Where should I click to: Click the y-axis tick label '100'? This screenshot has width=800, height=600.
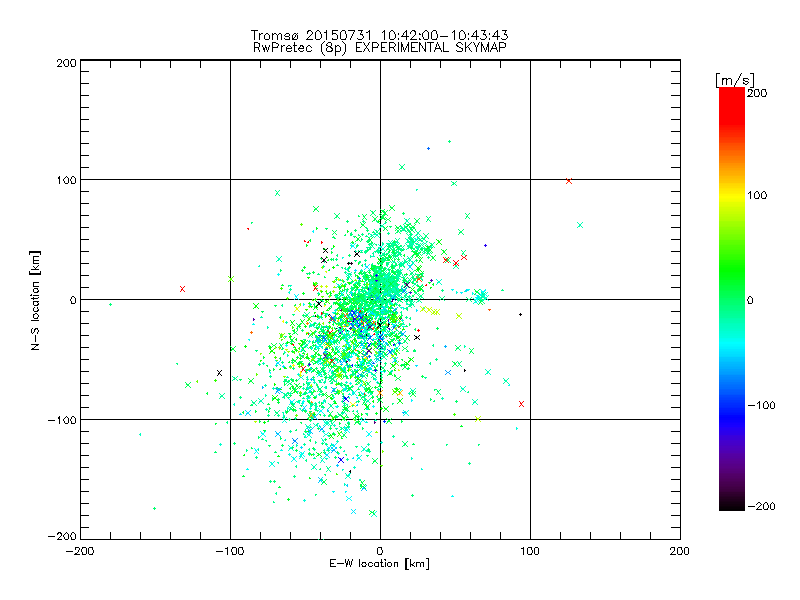[x=66, y=180]
